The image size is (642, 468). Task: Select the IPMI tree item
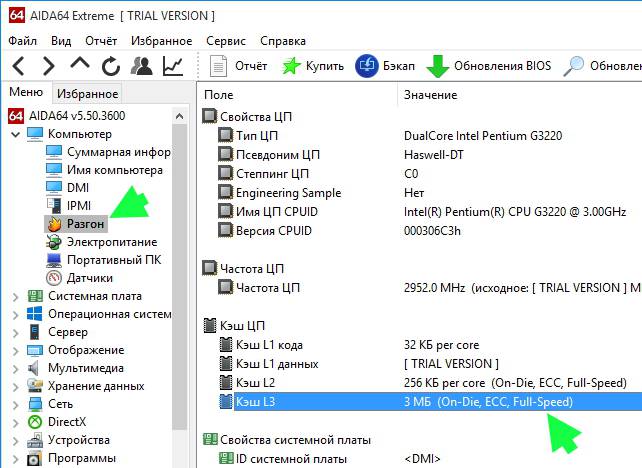tap(68, 206)
